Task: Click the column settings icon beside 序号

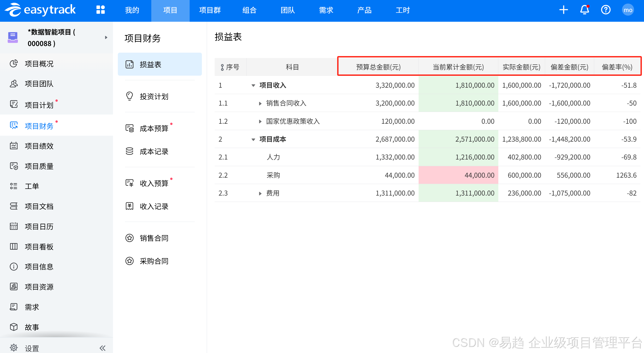Action: [x=222, y=67]
